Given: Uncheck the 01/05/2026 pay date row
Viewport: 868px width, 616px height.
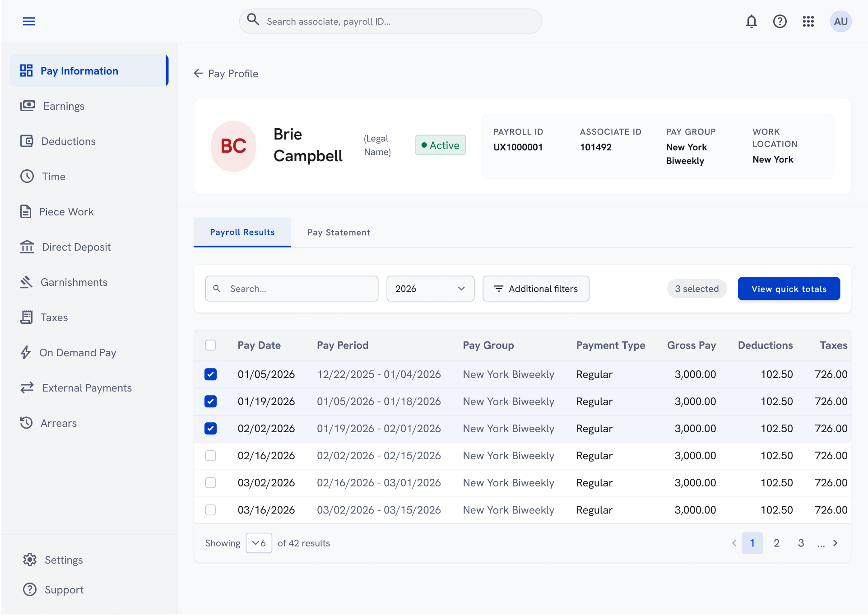Looking at the screenshot, I should [210, 374].
